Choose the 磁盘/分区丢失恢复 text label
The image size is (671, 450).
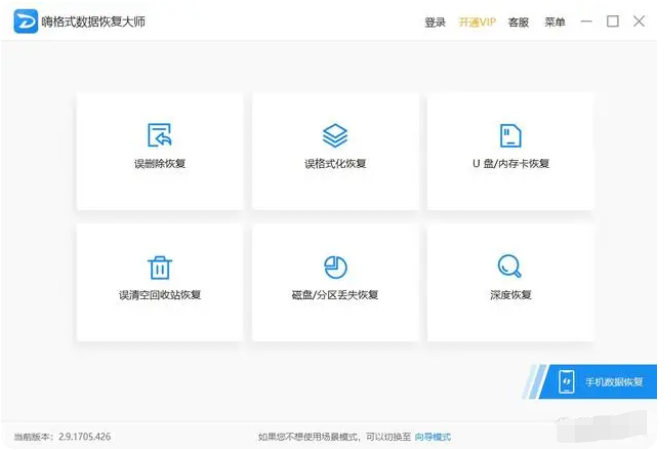(335, 295)
